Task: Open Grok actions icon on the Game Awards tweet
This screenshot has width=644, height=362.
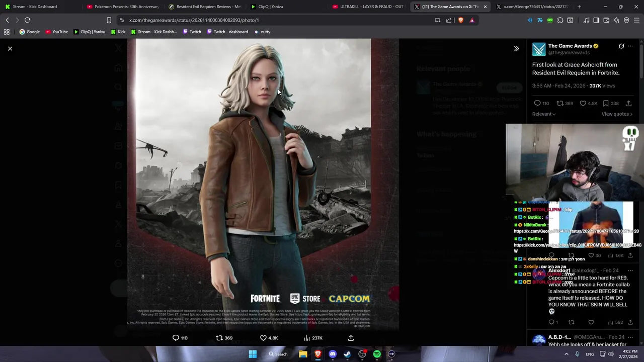Action: click(x=621, y=46)
